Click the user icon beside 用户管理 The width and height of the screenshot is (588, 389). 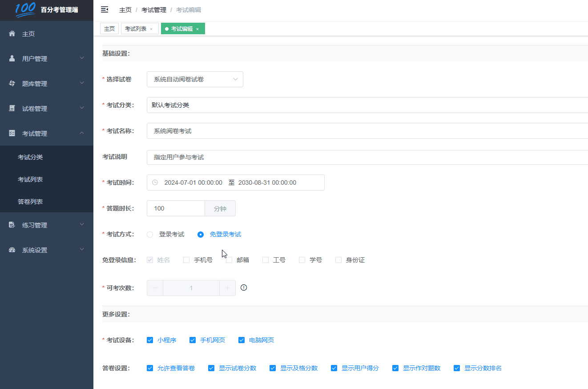click(11, 58)
